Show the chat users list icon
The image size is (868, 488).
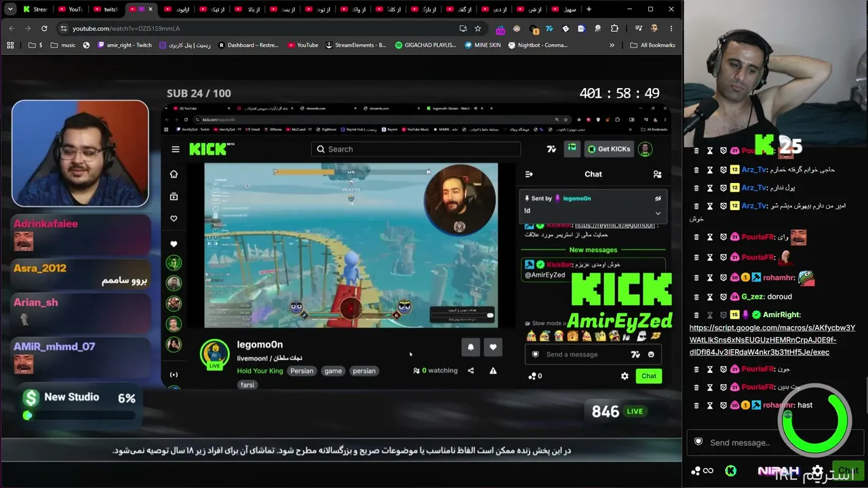tap(657, 174)
